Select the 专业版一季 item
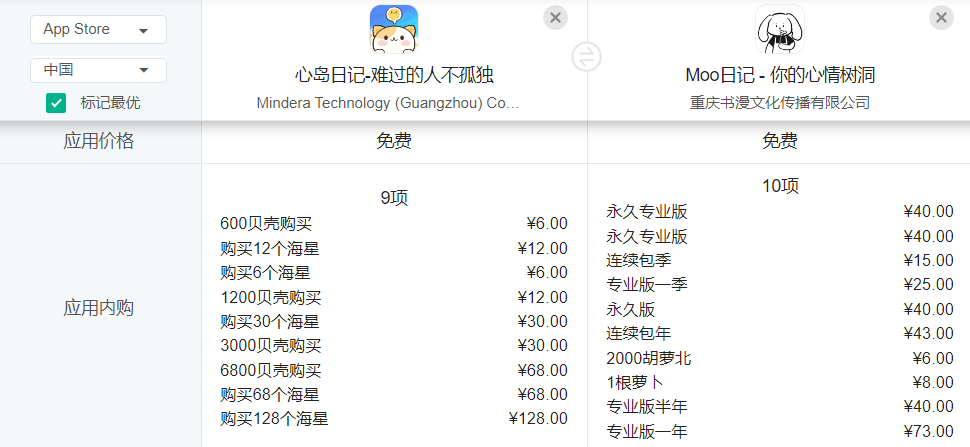This screenshot has height=447, width=970. coord(646,284)
